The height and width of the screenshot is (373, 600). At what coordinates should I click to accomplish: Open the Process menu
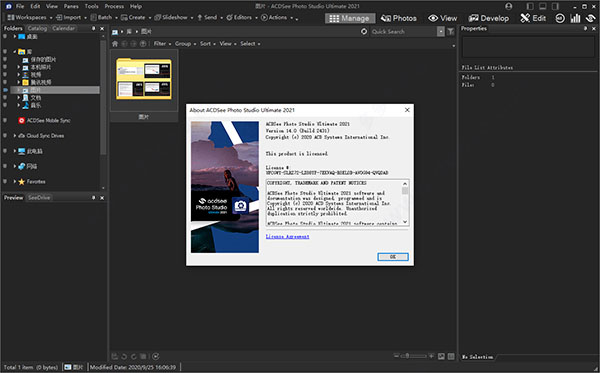(x=114, y=6)
